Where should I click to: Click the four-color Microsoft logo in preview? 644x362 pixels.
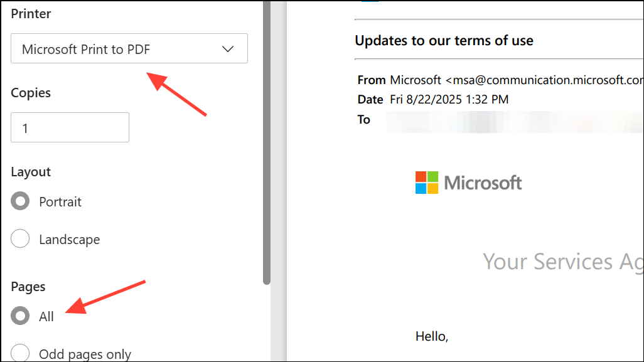click(x=427, y=183)
